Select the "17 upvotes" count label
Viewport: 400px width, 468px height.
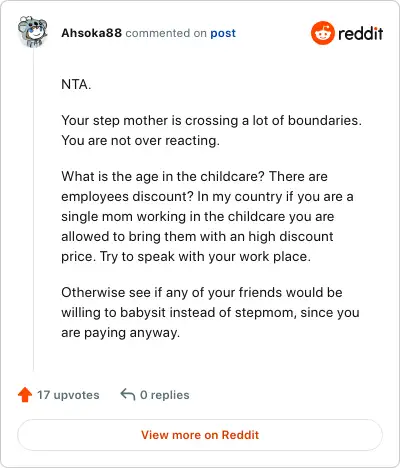click(68, 395)
